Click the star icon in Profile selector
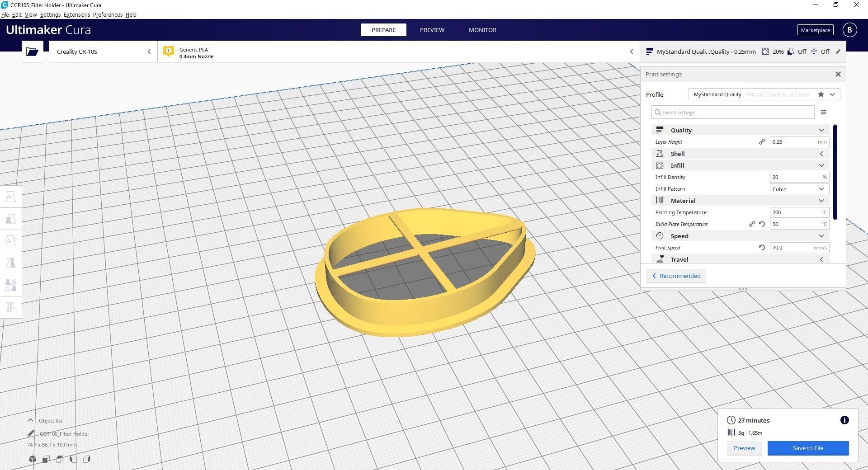The image size is (868, 470). 821,94
